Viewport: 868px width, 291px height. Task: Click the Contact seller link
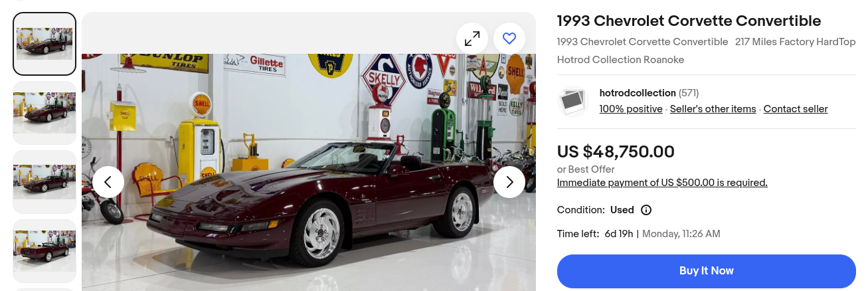(796, 109)
